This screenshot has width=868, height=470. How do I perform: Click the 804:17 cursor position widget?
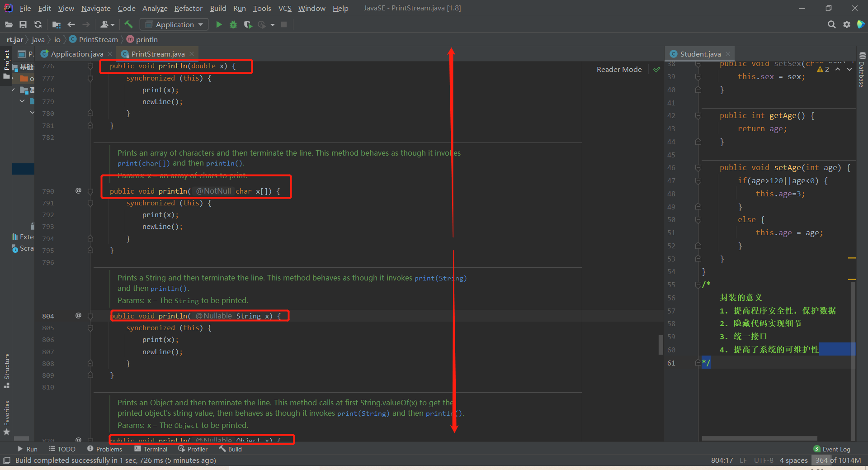pos(722,460)
